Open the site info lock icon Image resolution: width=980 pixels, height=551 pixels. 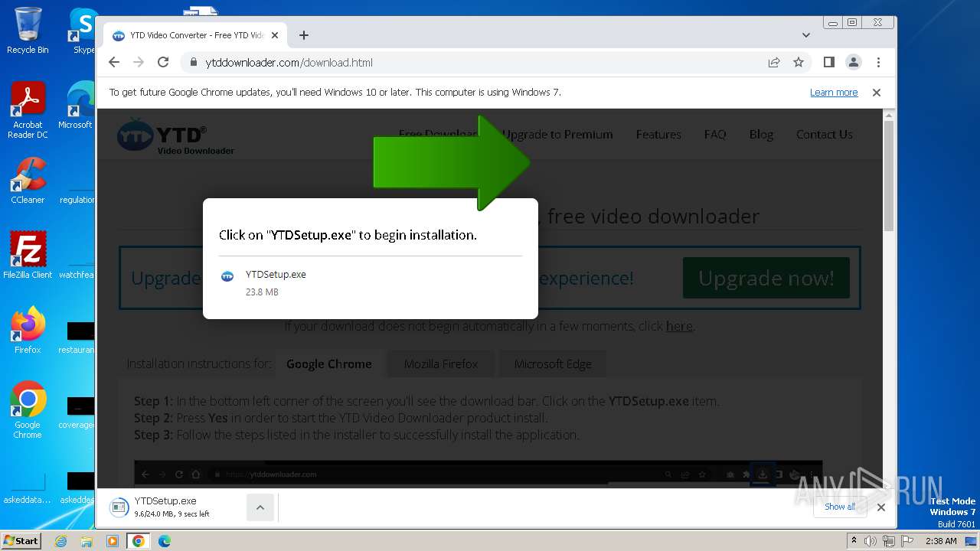point(193,63)
